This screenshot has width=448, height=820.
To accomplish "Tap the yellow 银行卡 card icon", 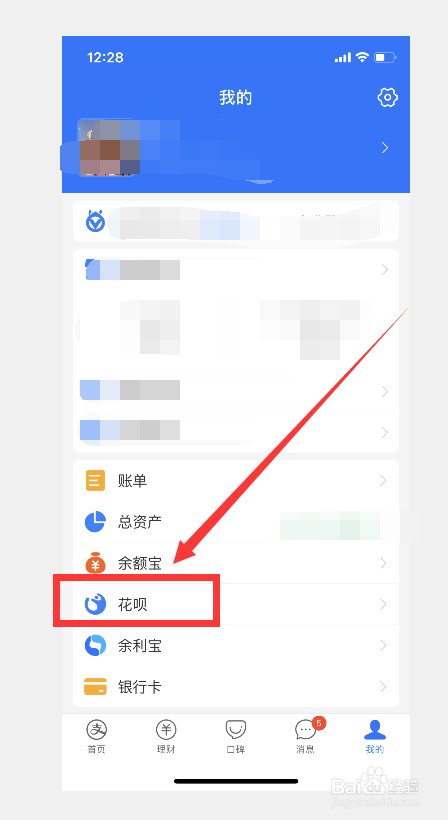I will point(95,686).
